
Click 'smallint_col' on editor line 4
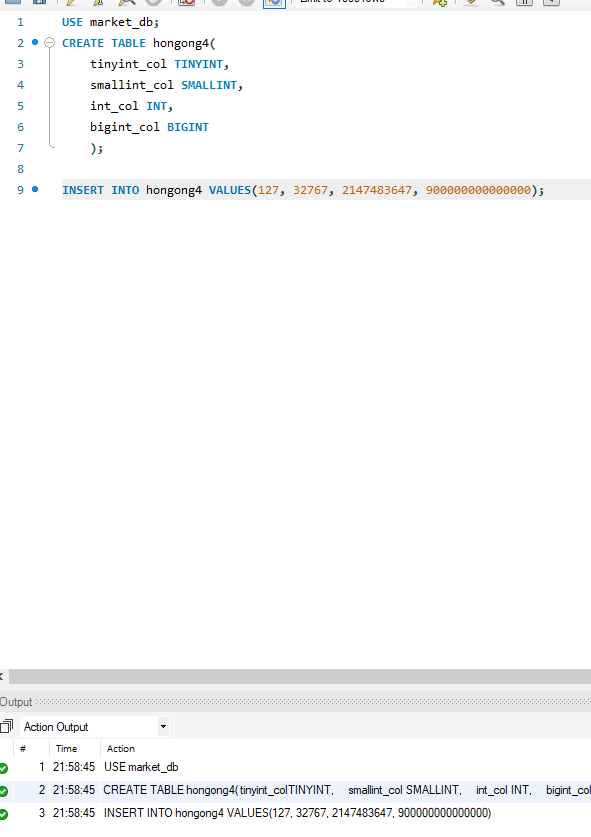pos(132,85)
